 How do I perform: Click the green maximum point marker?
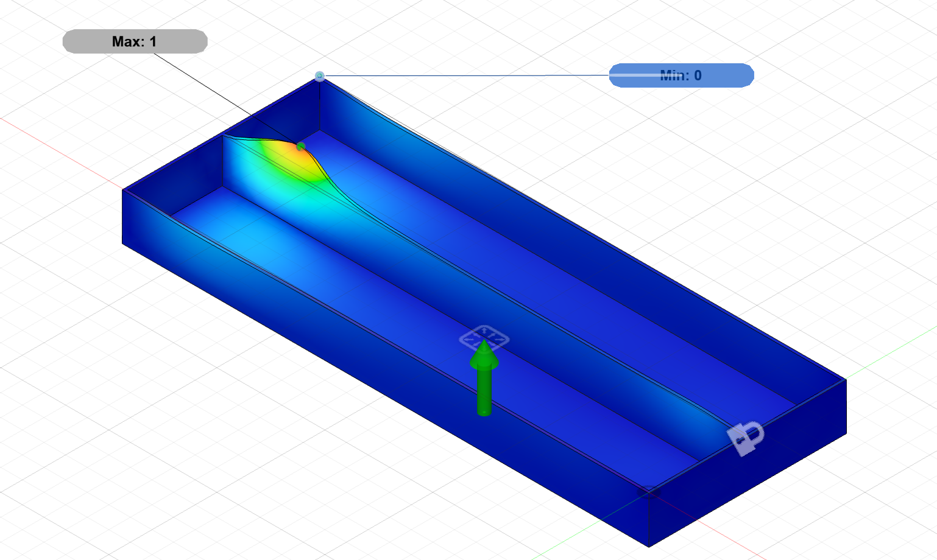(x=300, y=146)
